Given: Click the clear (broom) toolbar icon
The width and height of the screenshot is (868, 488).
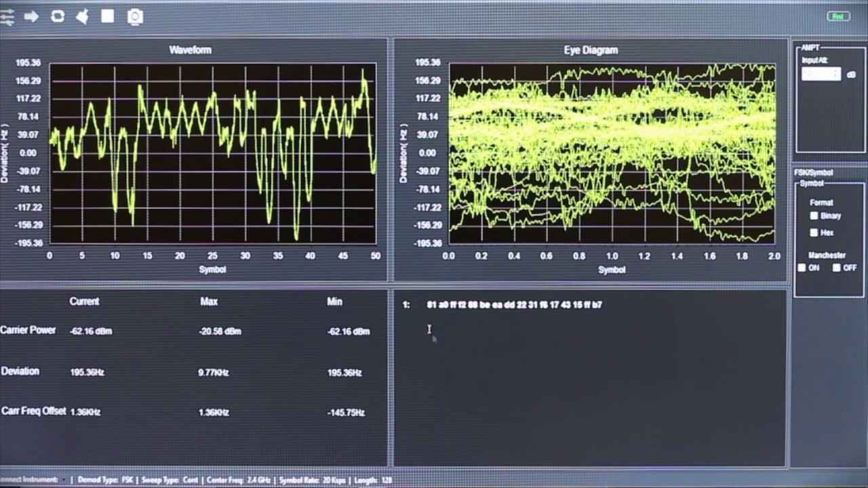Looking at the screenshot, I should coord(82,16).
